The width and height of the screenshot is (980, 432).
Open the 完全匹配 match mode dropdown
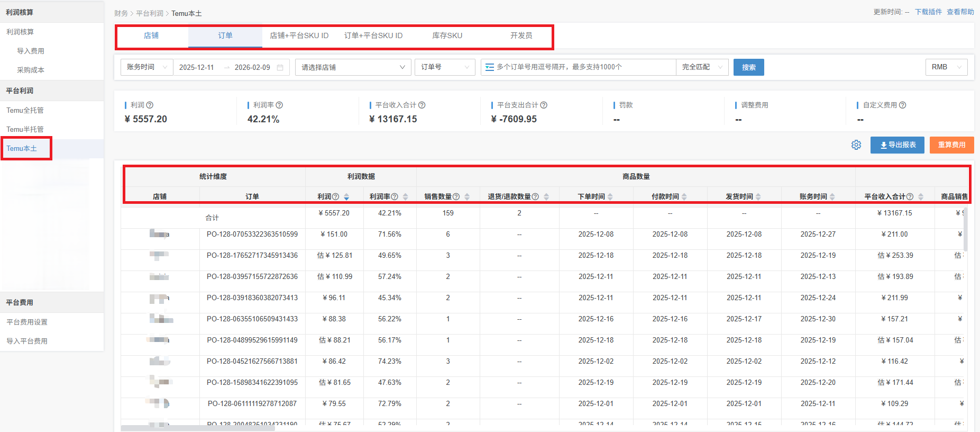coord(702,67)
